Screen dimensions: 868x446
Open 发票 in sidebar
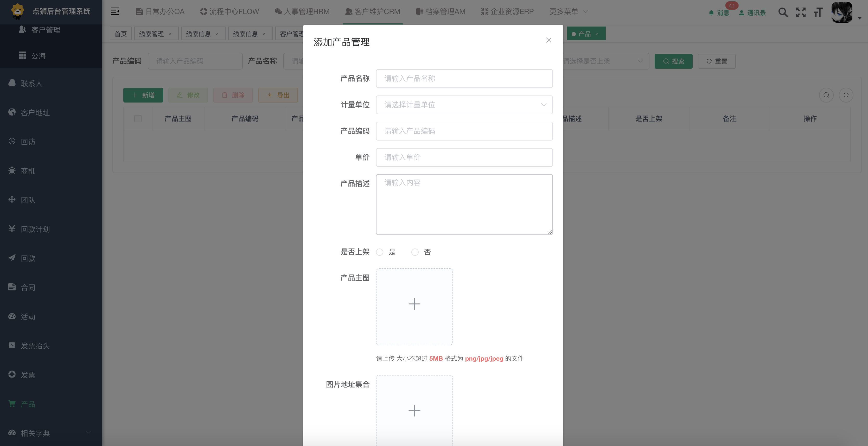point(51,375)
